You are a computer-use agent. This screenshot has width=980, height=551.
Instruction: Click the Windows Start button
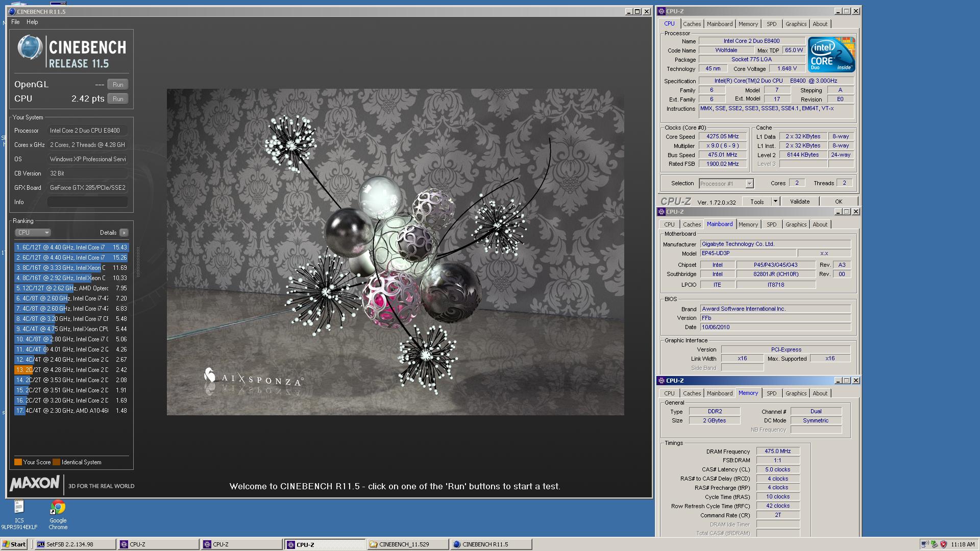(14, 544)
